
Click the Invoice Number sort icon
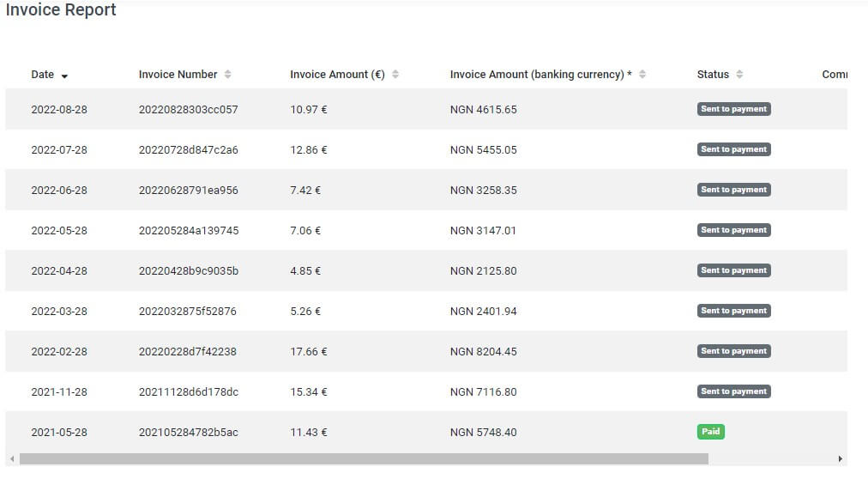pyautogui.click(x=227, y=75)
